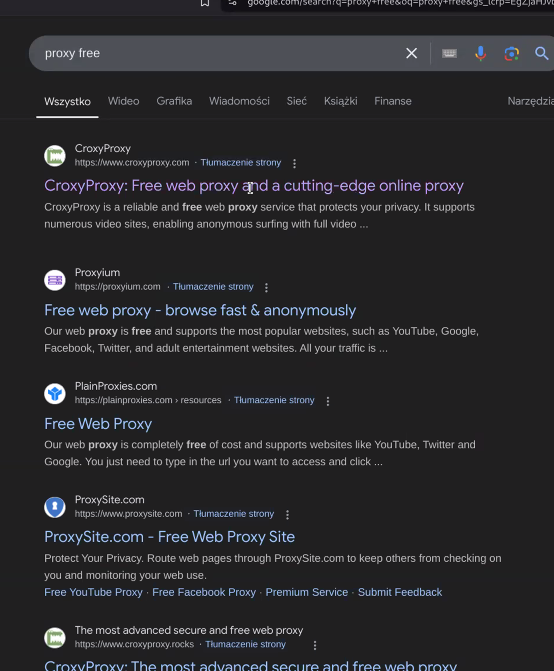Screen dimensions: 554x671
Task: Open the Free YouTube Proxy sitelink
Action: (x=93, y=592)
